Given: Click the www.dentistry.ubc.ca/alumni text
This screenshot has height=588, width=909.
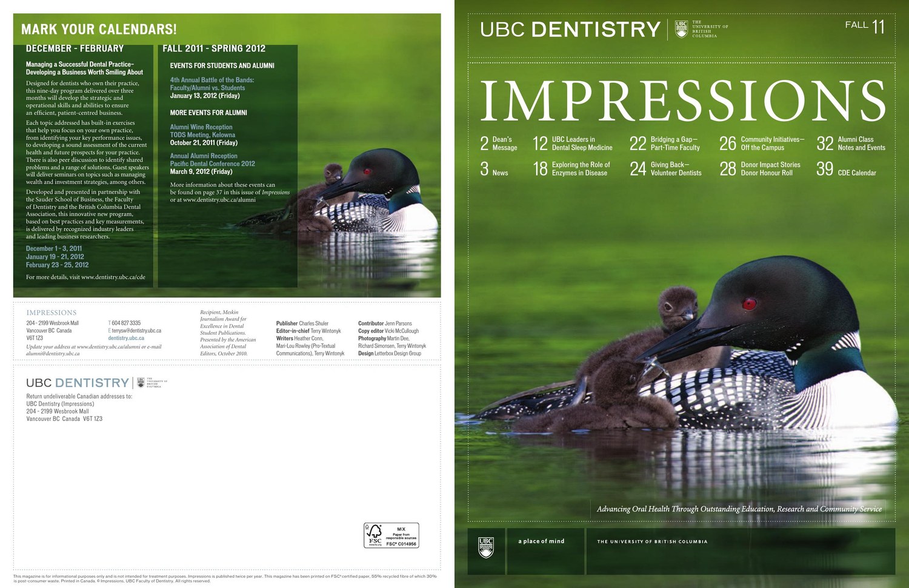Looking at the screenshot, I should pyautogui.click(x=219, y=200).
